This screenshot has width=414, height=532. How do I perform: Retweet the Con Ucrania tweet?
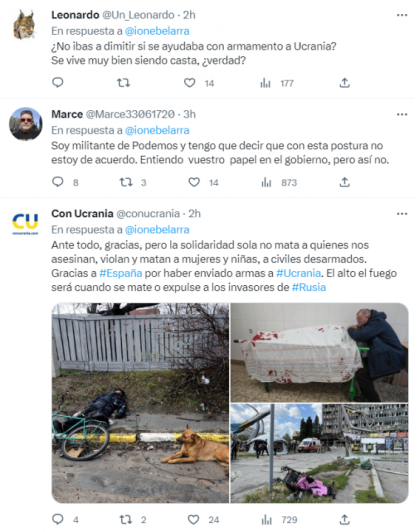point(126,519)
